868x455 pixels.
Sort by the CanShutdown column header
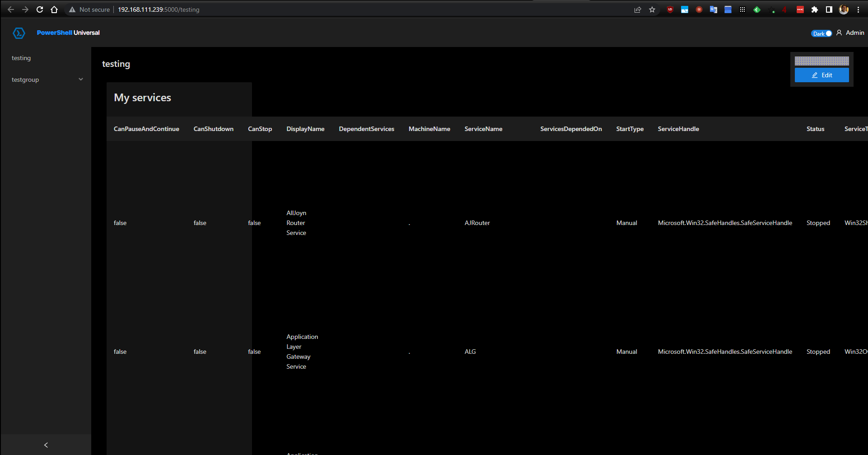tap(214, 129)
